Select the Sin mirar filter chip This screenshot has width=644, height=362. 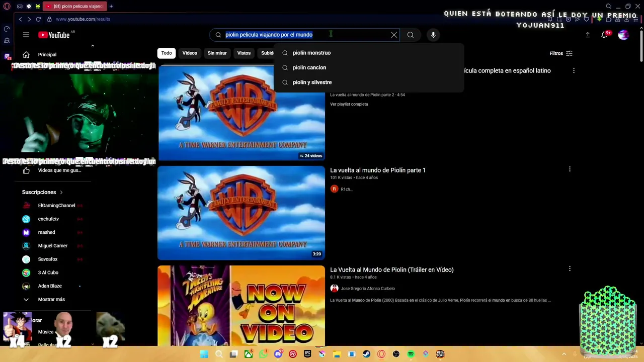pyautogui.click(x=217, y=53)
